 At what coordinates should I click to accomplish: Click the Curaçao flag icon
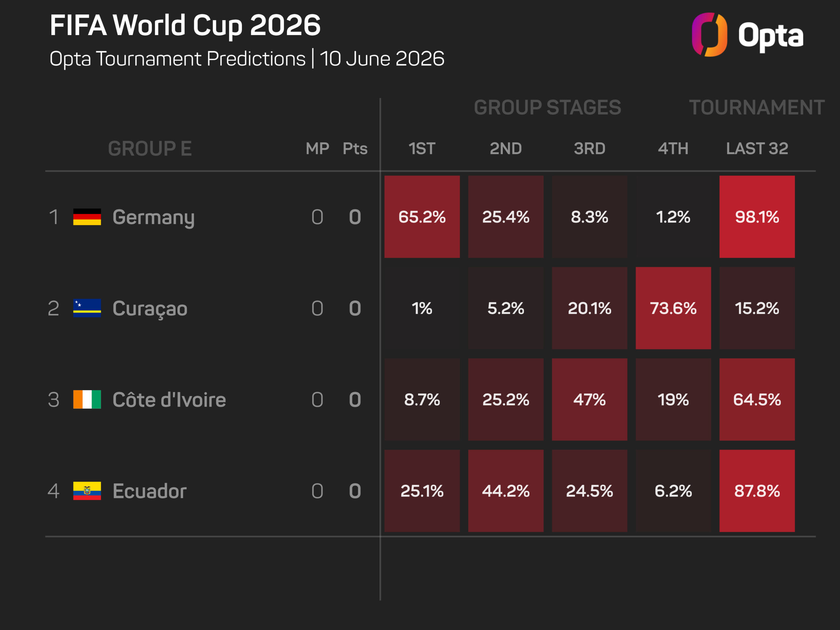pos(87,308)
